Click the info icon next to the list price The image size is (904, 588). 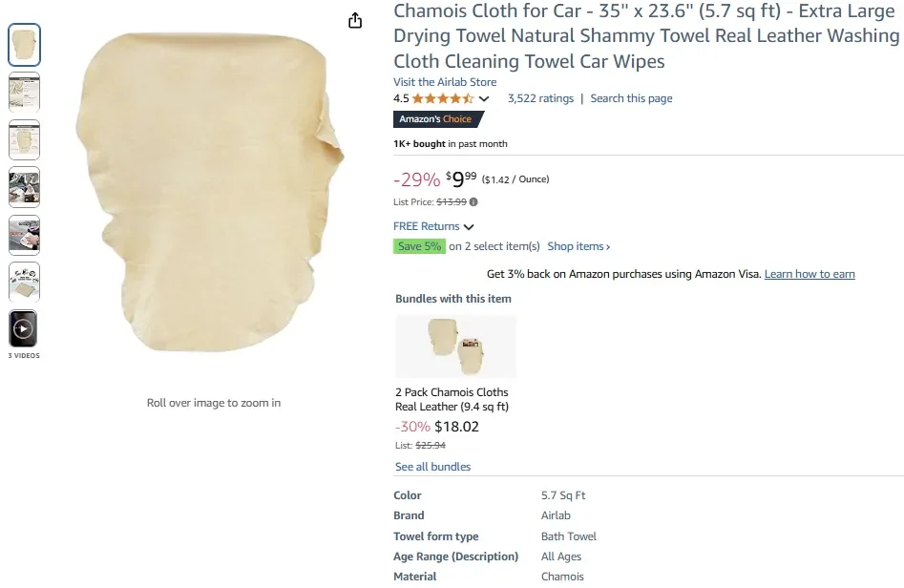pos(473,201)
